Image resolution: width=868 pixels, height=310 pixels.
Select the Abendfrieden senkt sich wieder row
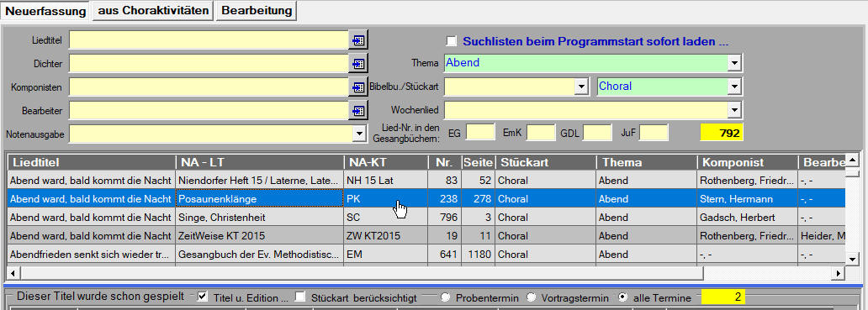[426, 255]
